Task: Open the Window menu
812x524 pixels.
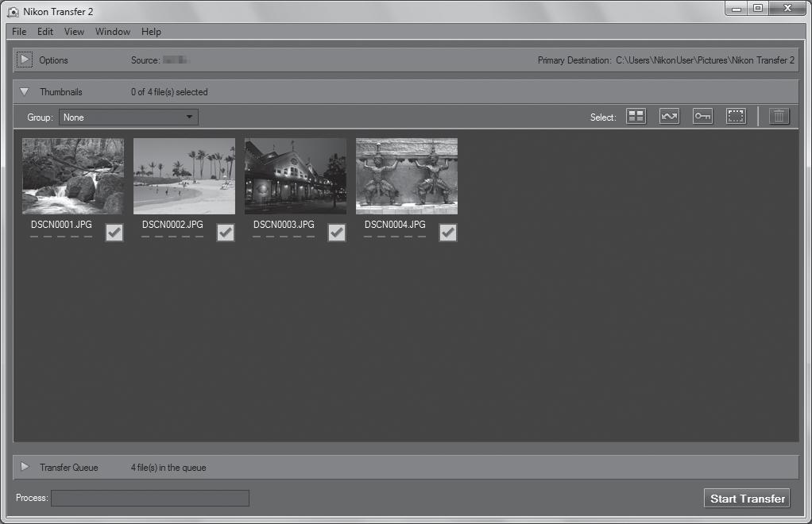Action: [x=112, y=32]
